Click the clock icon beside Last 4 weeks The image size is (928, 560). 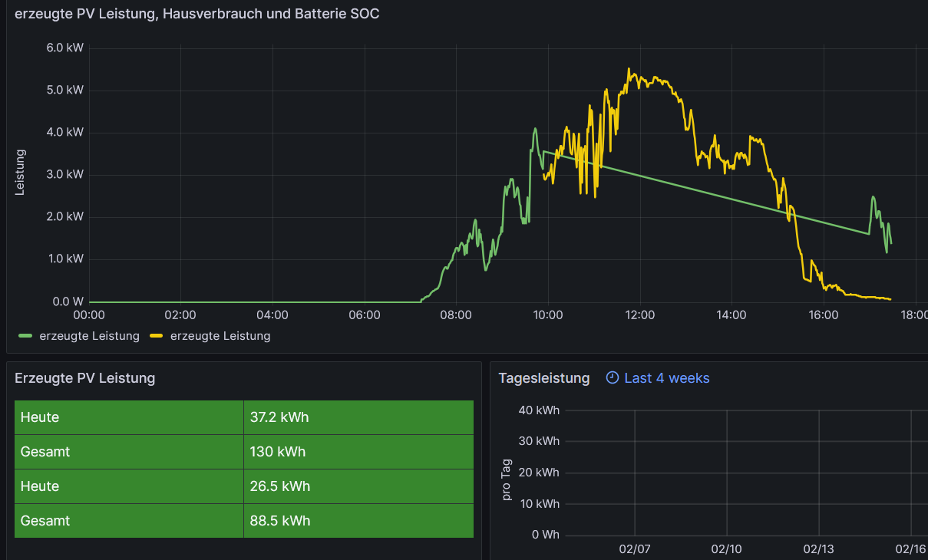coord(612,377)
